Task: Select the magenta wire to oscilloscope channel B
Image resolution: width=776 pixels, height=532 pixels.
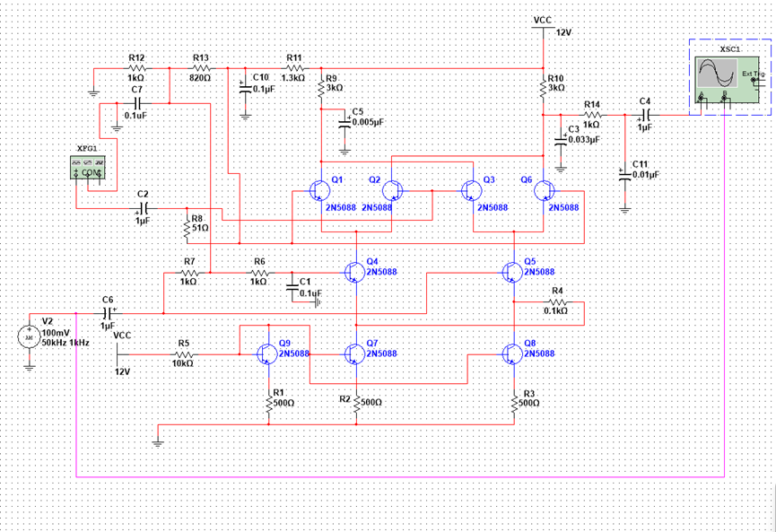Action: pyautogui.click(x=400, y=477)
